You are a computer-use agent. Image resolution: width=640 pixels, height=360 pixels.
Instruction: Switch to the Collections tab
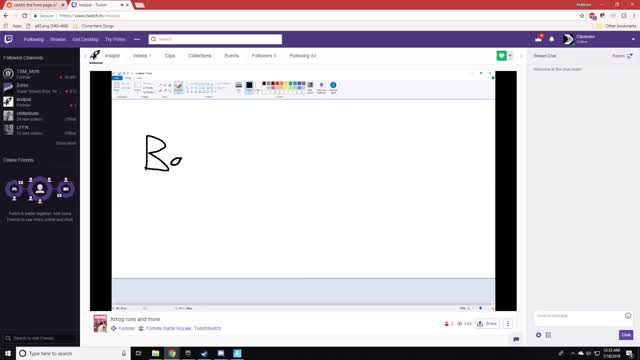pyautogui.click(x=200, y=56)
